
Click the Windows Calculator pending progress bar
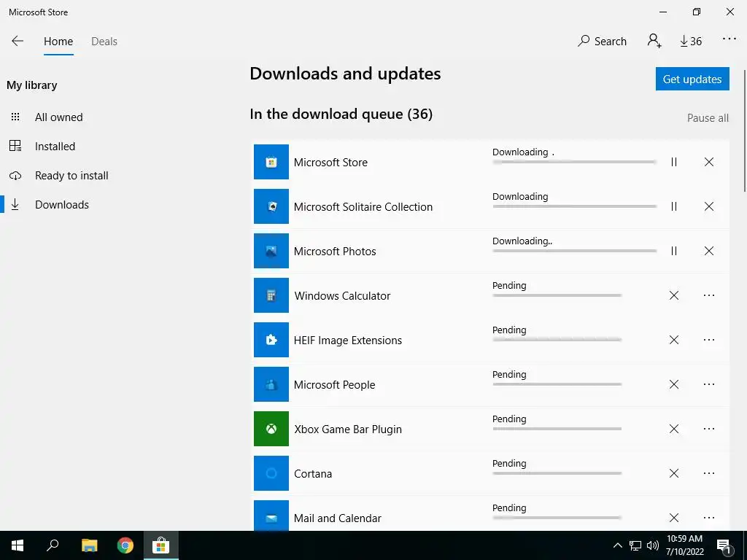click(557, 295)
